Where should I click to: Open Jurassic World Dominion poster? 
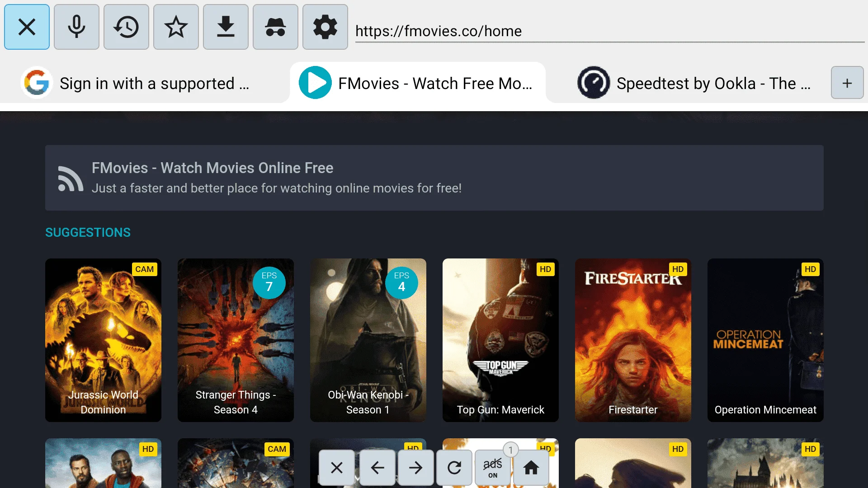(x=103, y=340)
